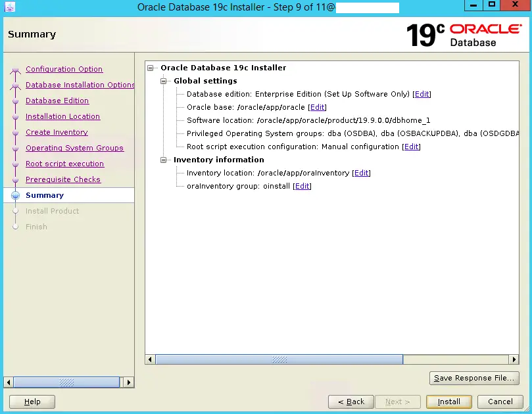Select the Software location row
Viewport: 532px width, 414px height.
click(x=308, y=120)
